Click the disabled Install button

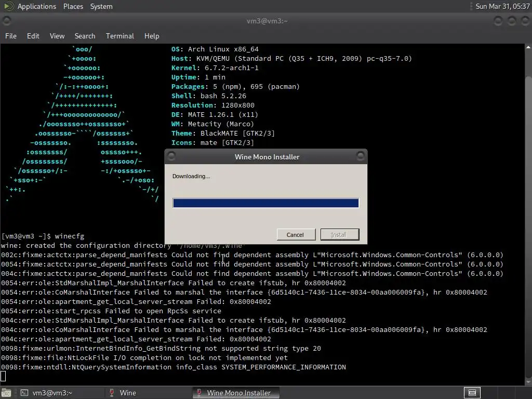(x=340, y=234)
